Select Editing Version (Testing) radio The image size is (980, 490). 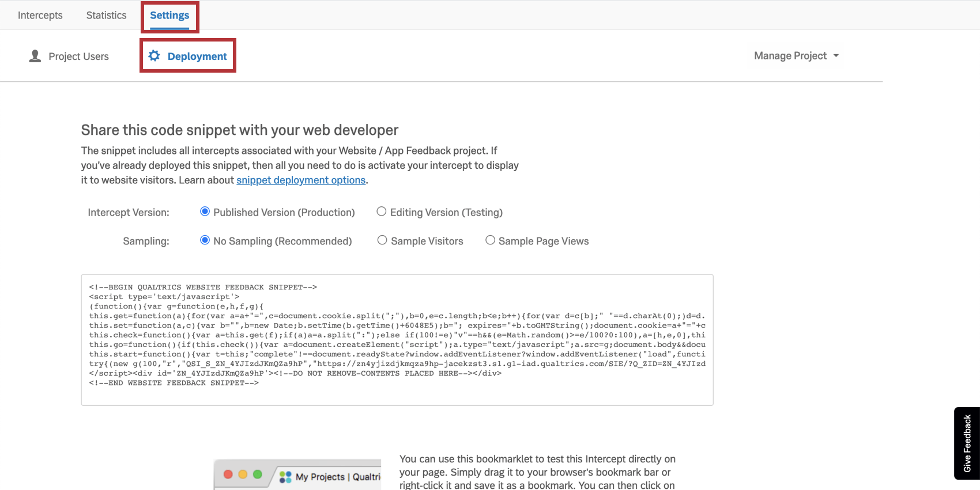381,212
